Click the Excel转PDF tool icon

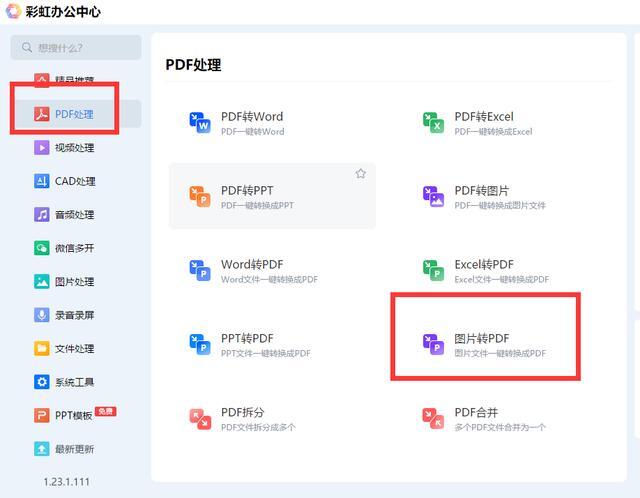click(433, 270)
